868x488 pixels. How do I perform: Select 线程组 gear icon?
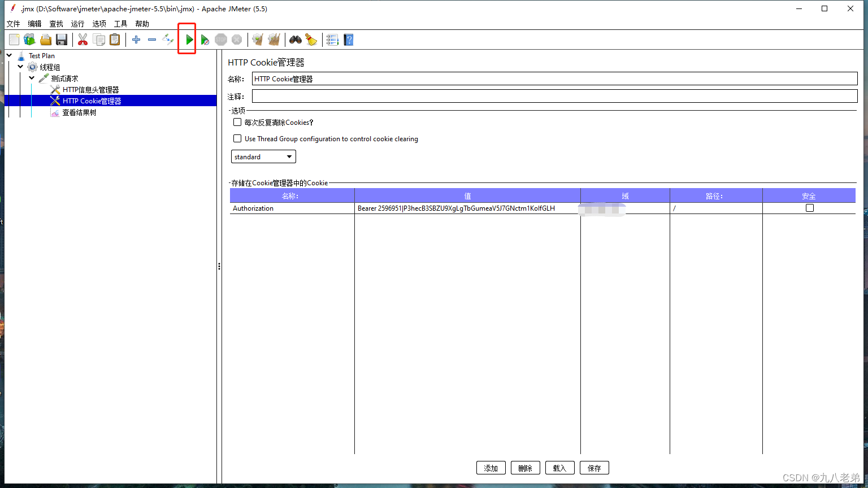click(x=32, y=67)
